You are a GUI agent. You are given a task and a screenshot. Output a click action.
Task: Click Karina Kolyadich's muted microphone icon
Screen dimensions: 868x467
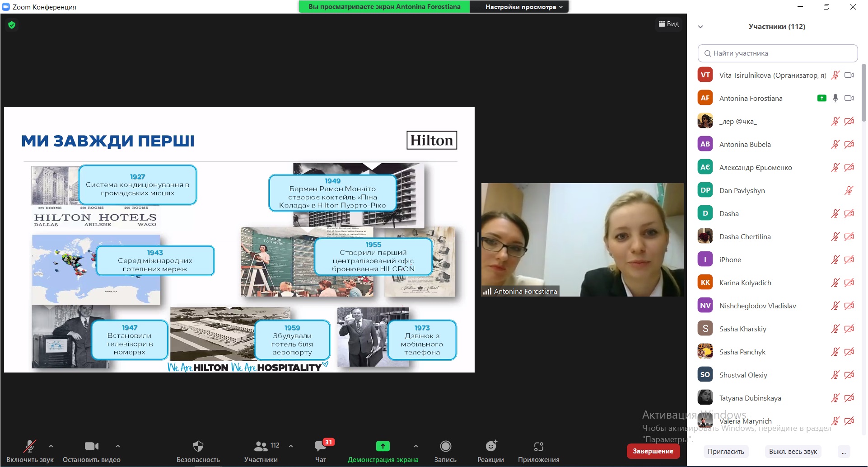835,283
